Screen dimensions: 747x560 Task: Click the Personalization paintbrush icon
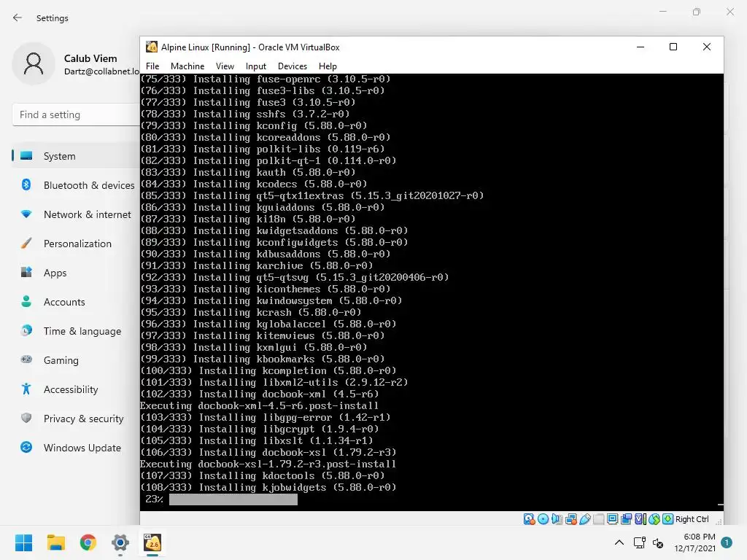[x=26, y=243]
